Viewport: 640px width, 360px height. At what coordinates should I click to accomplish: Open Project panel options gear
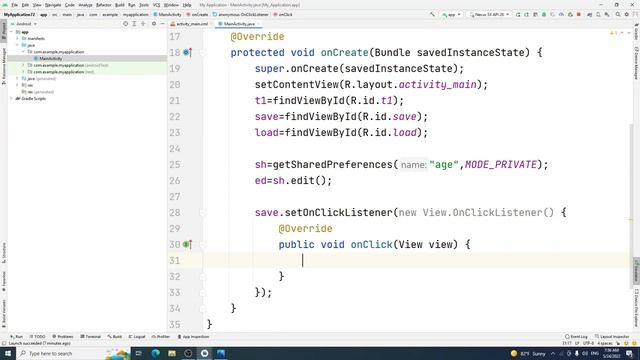click(x=154, y=24)
